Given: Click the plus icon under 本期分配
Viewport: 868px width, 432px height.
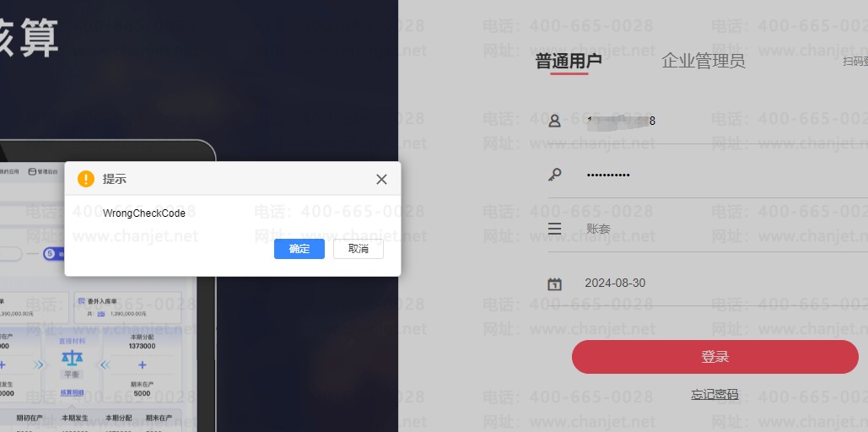Looking at the screenshot, I should [x=143, y=365].
